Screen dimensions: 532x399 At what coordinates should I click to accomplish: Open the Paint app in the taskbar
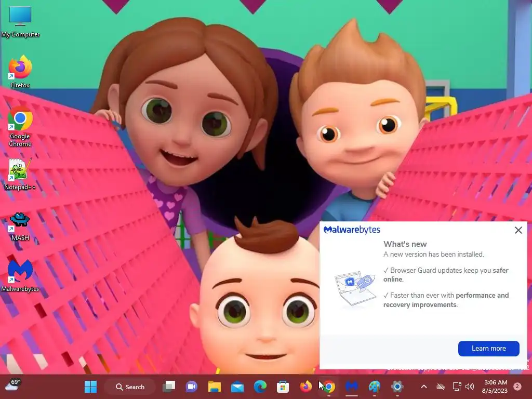(x=374, y=387)
